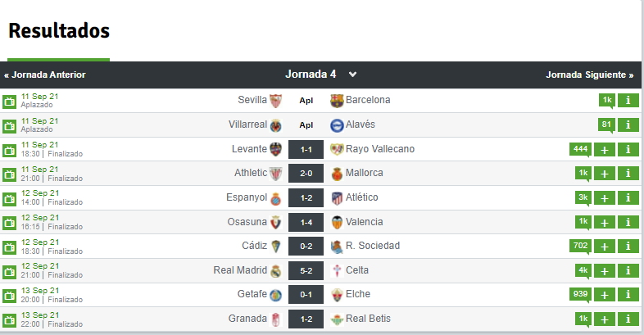Image resolution: width=644 pixels, height=335 pixels.
Task: Expand plus icon for Granada vs Real Betis
Action: tap(605, 319)
